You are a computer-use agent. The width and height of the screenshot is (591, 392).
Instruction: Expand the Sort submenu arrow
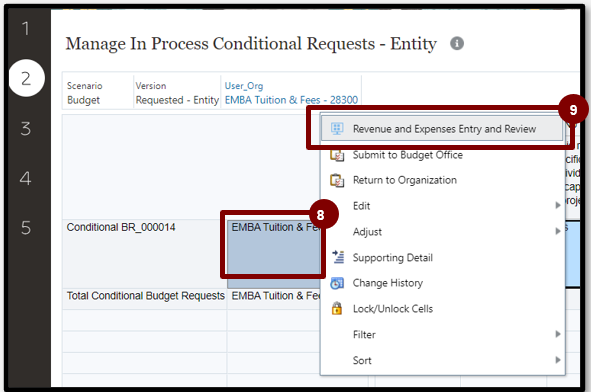coord(558,360)
